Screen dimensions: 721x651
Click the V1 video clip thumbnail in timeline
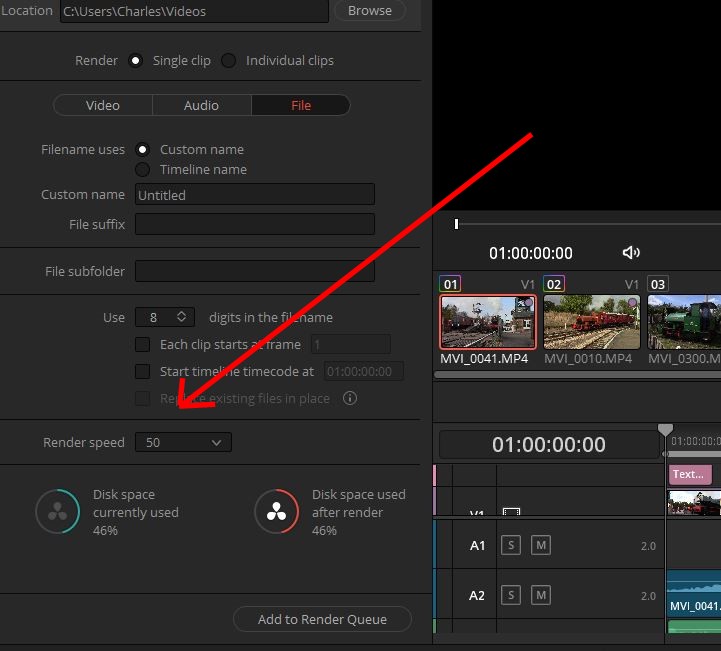(x=694, y=503)
